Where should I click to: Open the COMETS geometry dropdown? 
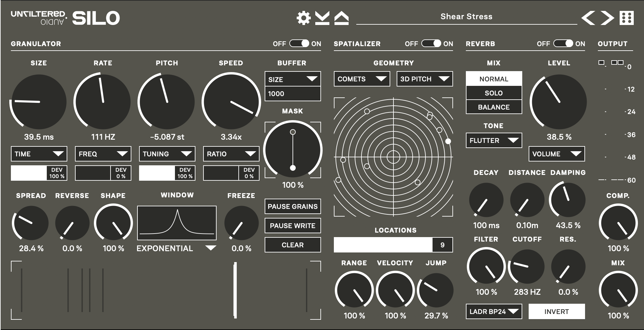362,79
